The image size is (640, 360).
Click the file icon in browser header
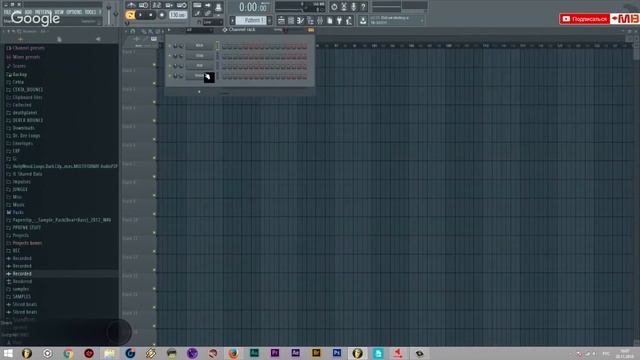(x=59, y=39)
